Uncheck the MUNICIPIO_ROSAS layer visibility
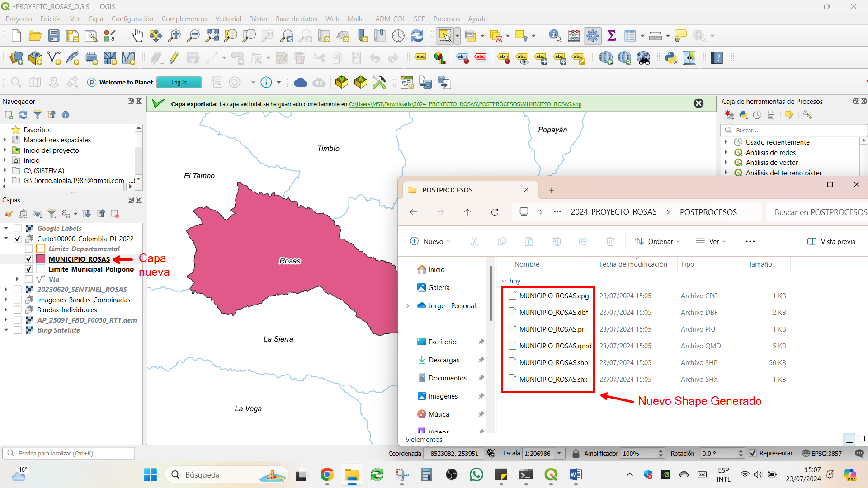 [x=29, y=259]
